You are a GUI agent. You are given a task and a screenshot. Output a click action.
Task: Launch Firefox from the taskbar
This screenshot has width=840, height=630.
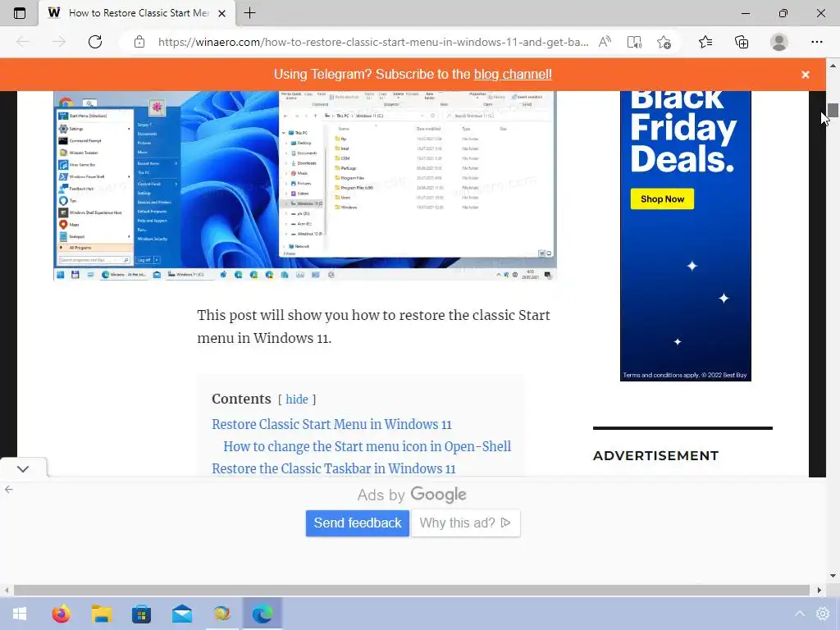coord(61,614)
